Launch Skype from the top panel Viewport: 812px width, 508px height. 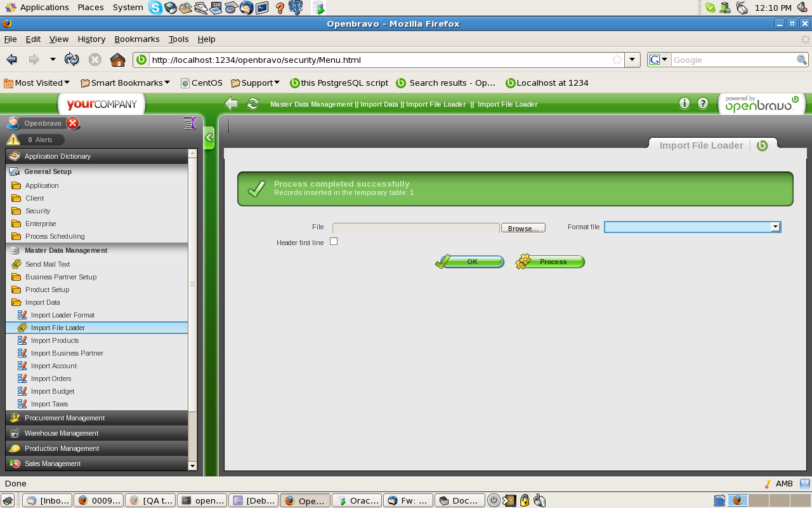pos(155,8)
